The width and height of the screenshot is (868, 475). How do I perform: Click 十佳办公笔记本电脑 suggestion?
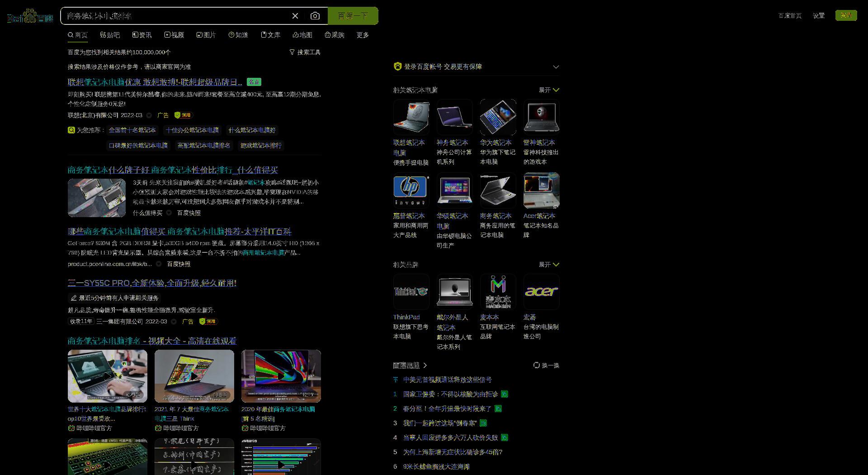point(192,130)
